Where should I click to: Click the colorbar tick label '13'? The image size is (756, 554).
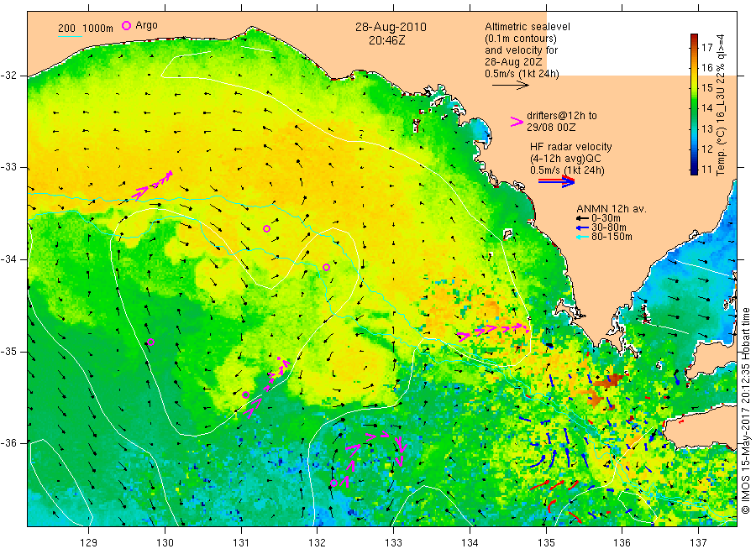[706, 128]
